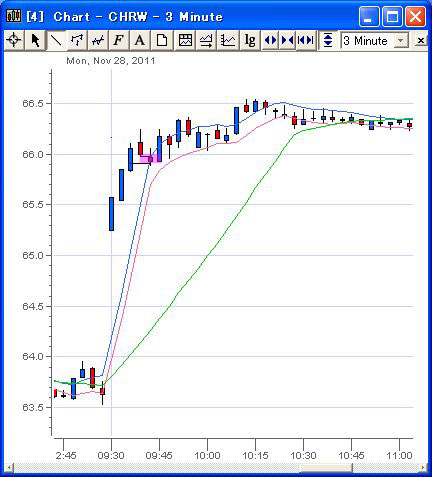Click the 65.0 price axis label
432x477 pixels.
(33, 255)
